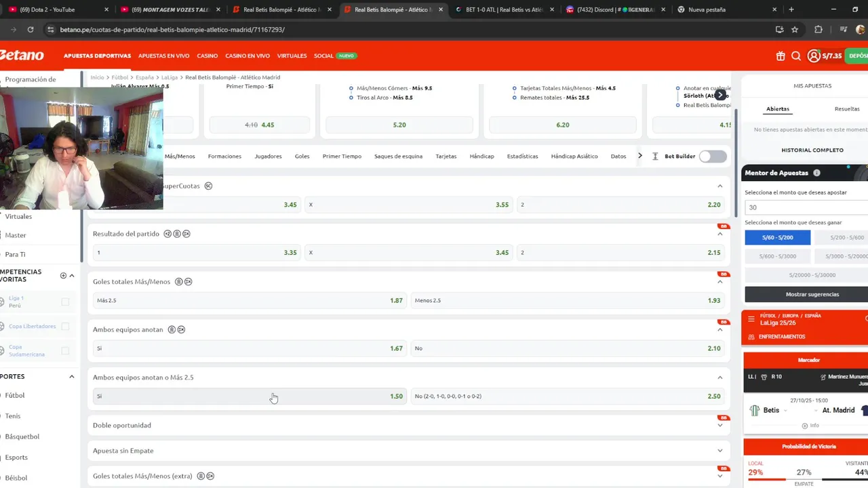Check the Copa Sudamericana checkbox
The width and height of the screenshot is (868, 488).
[x=65, y=350]
